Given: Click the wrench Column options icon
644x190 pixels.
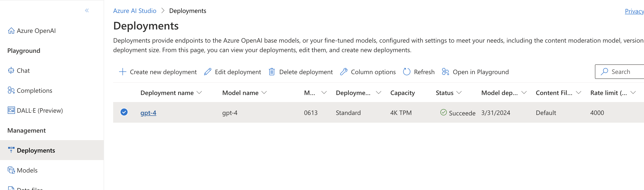Looking at the screenshot, I should coord(344,72).
